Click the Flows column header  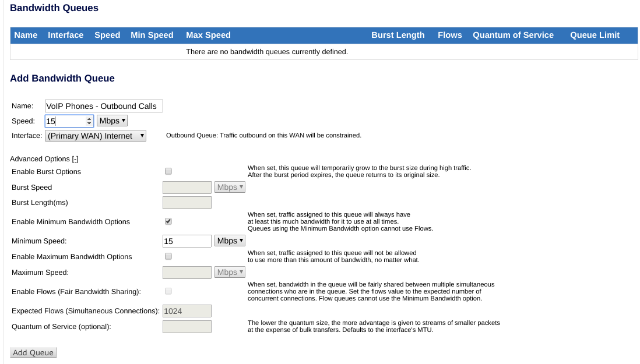point(449,35)
